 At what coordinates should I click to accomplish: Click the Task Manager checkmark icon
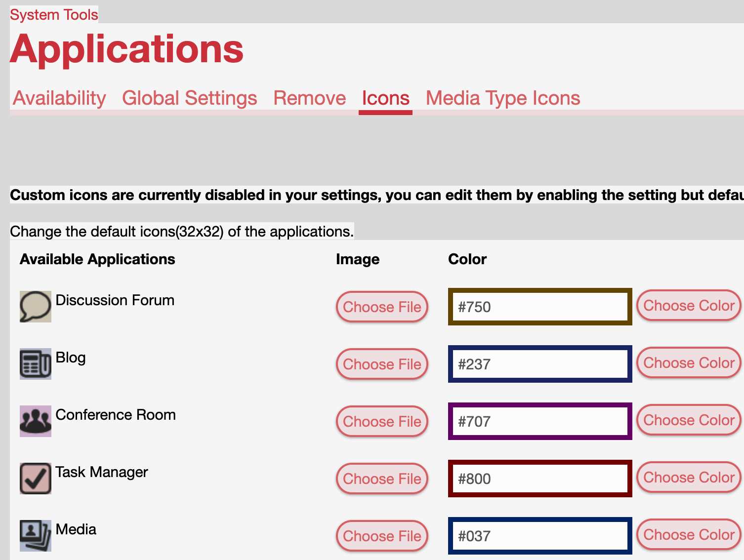tap(36, 479)
